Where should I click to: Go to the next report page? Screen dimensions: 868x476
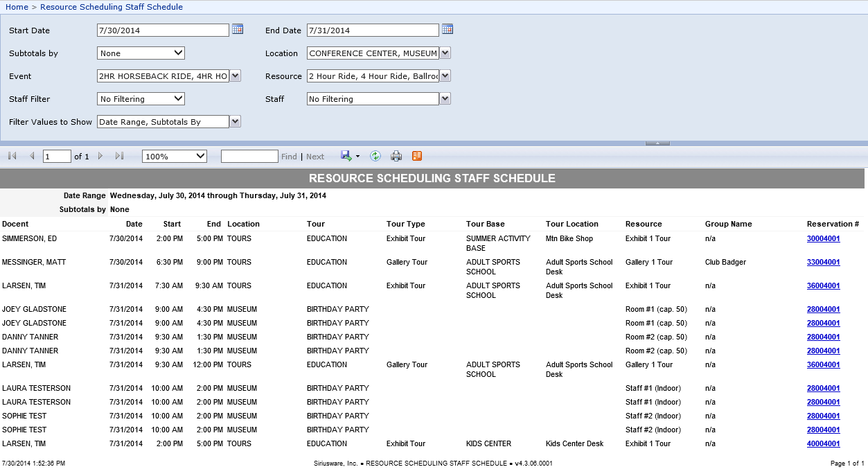click(x=100, y=156)
